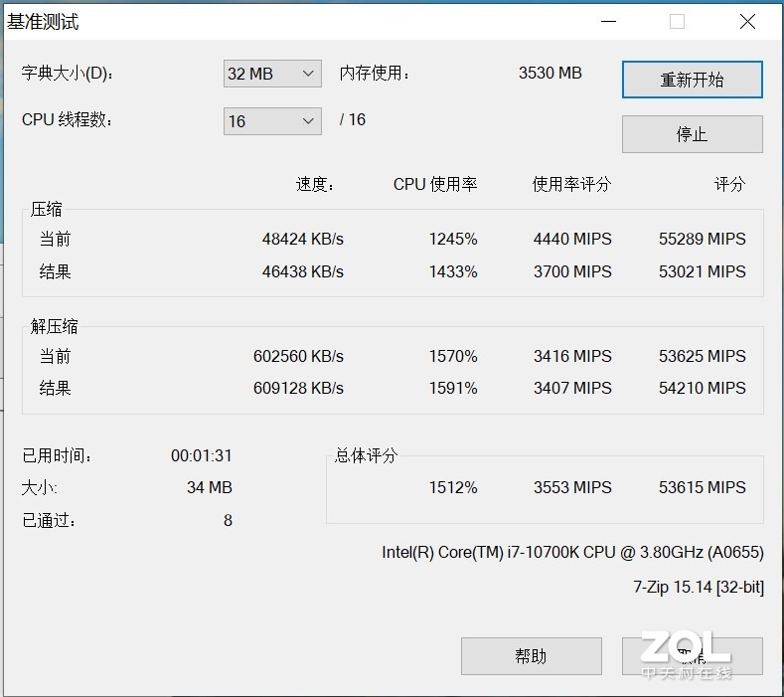Click compression CPU usage 1245%
784x697 pixels.
pyautogui.click(x=453, y=239)
